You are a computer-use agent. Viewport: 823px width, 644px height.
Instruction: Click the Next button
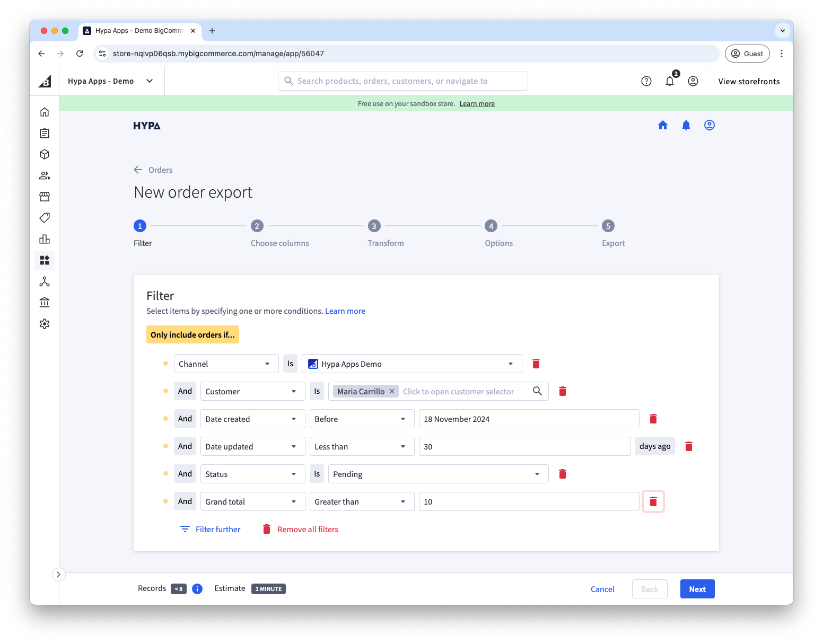pyautogui.click(x=697, y=588)
